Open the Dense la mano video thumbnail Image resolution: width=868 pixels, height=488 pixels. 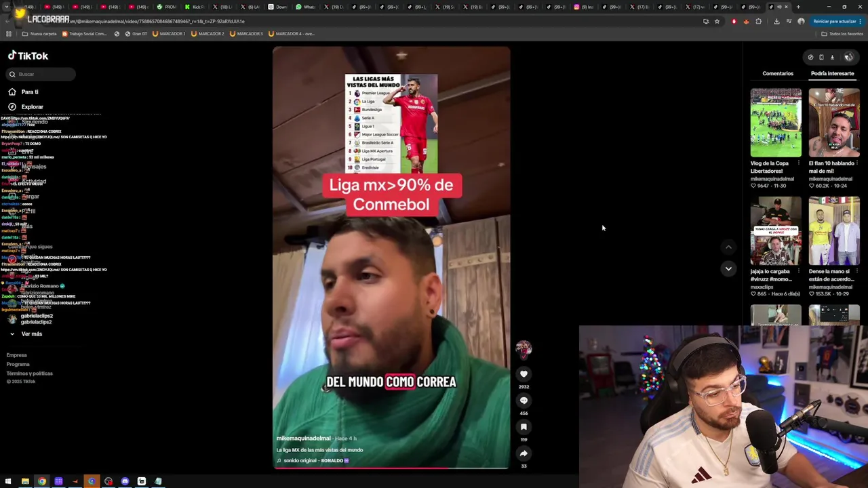pos(834,231)
